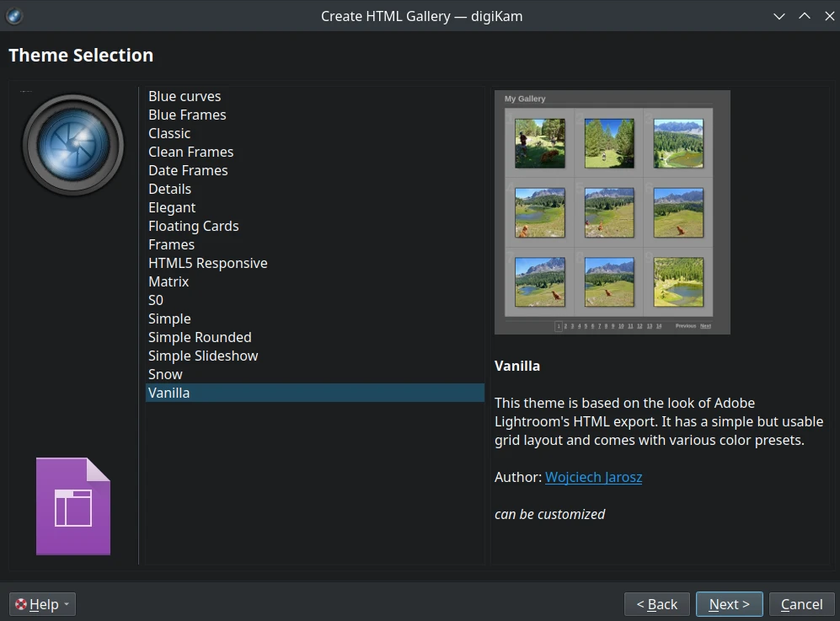
Task: Click the chevron-up icon in the title bar
Action: coord(804,15)
